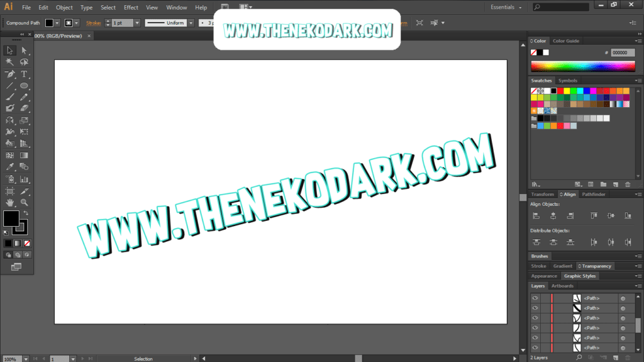Hide the topmost Path layer via eye icon
This screenshot has height=362, width=644.
pyautogui.click(x=535, y=298)
